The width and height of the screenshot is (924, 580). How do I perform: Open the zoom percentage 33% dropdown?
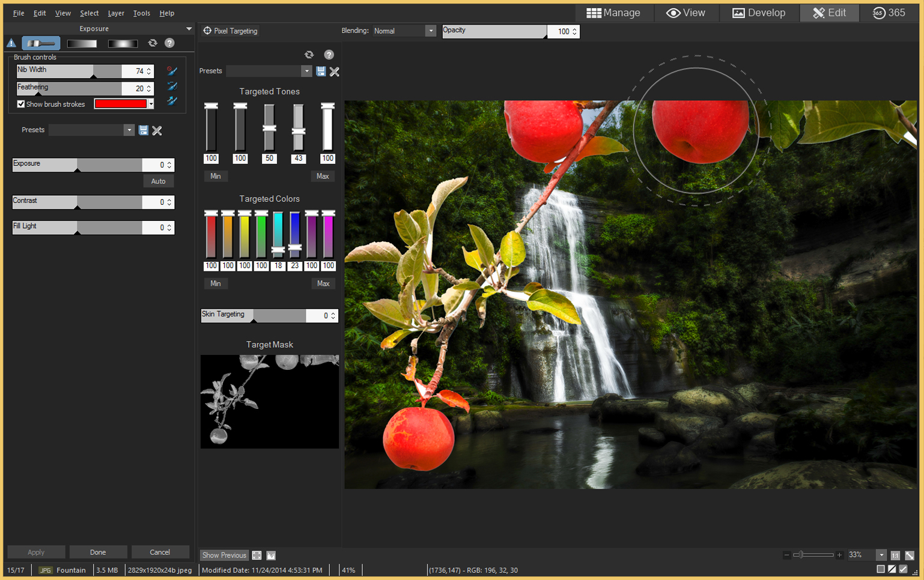click(881, 555)
